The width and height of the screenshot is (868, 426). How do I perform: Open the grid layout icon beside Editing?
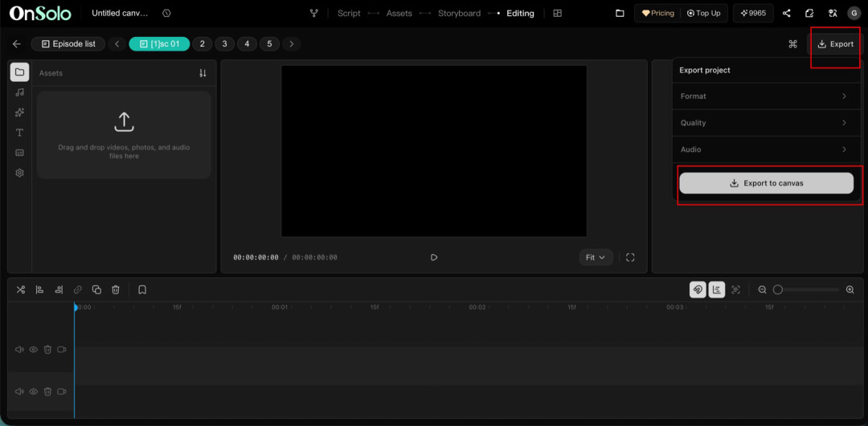click(558, 14)
